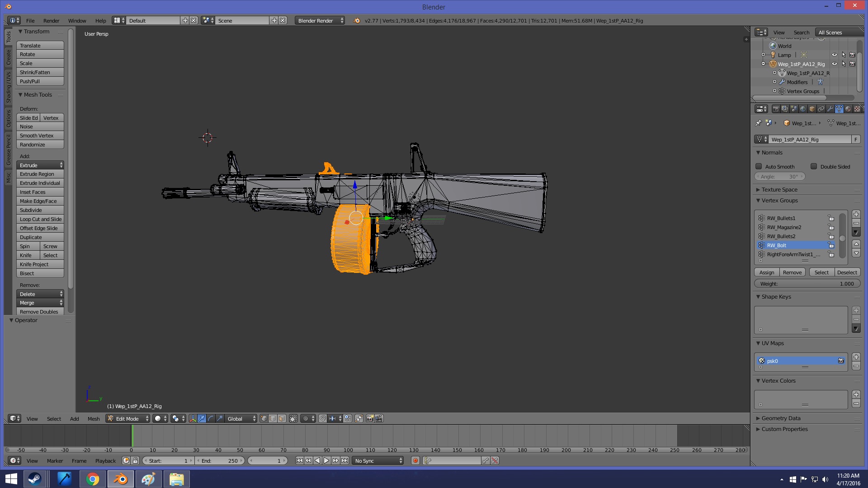Expand Vertex Groups in the outliner tree

(x=774, y=91)
